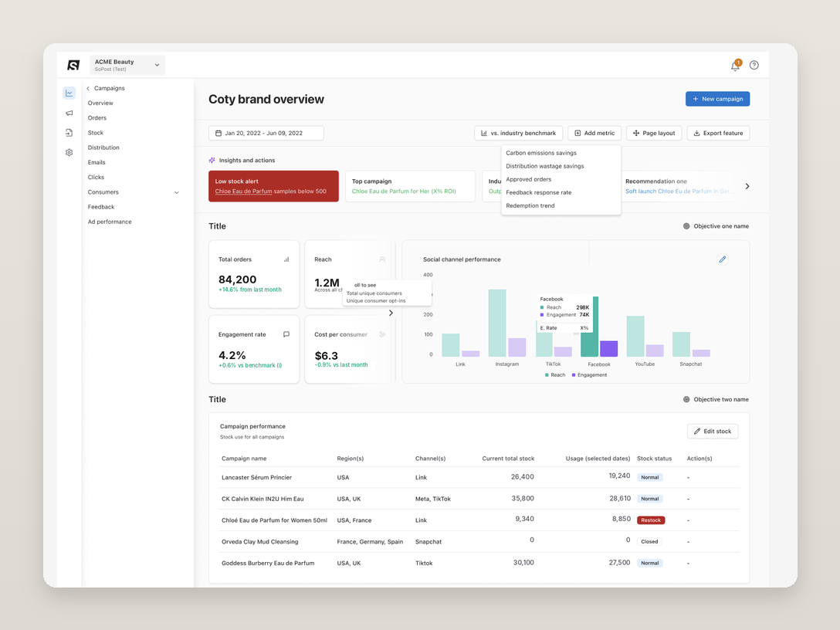
Task: Open the export document sidebar icon
Action: [69, 132]
